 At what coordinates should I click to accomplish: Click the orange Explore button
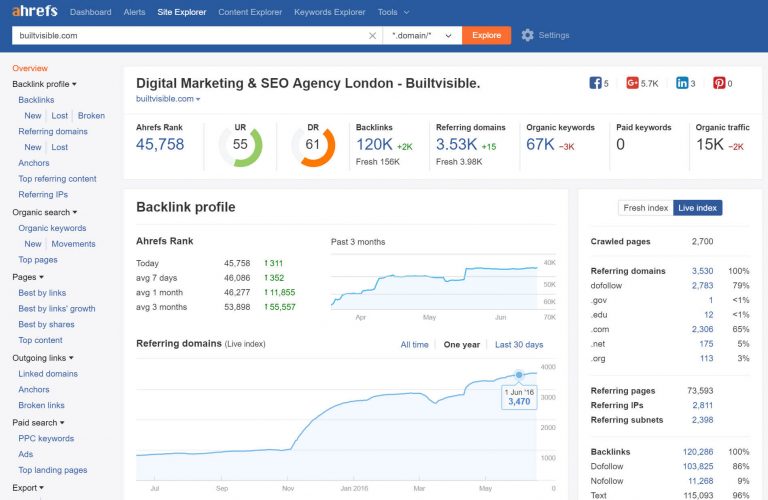point(486,35)
